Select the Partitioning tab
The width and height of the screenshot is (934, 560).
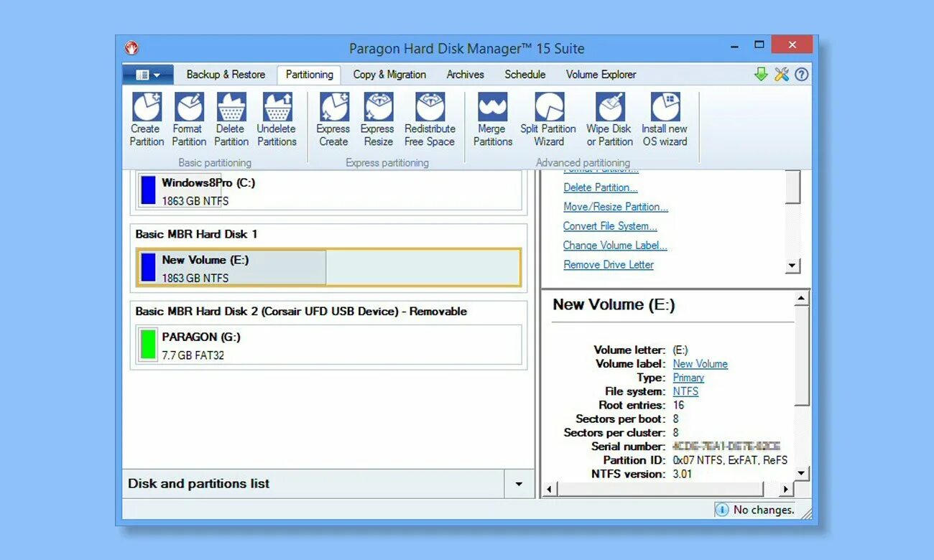(x=309, y=75)
